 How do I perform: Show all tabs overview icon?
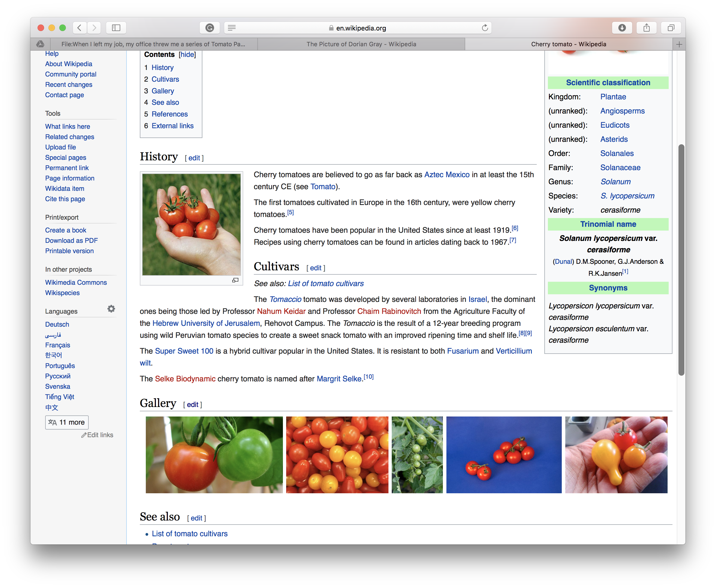tap(671, 28)
